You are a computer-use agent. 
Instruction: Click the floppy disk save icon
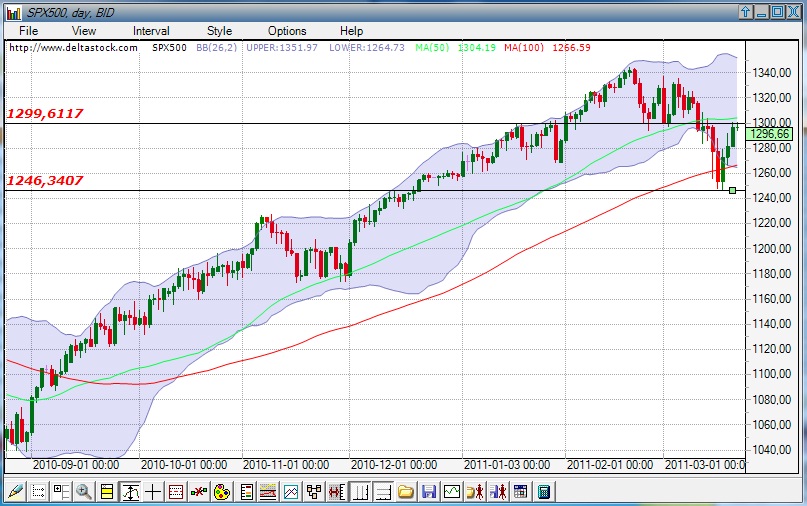(x=429, y=492)
